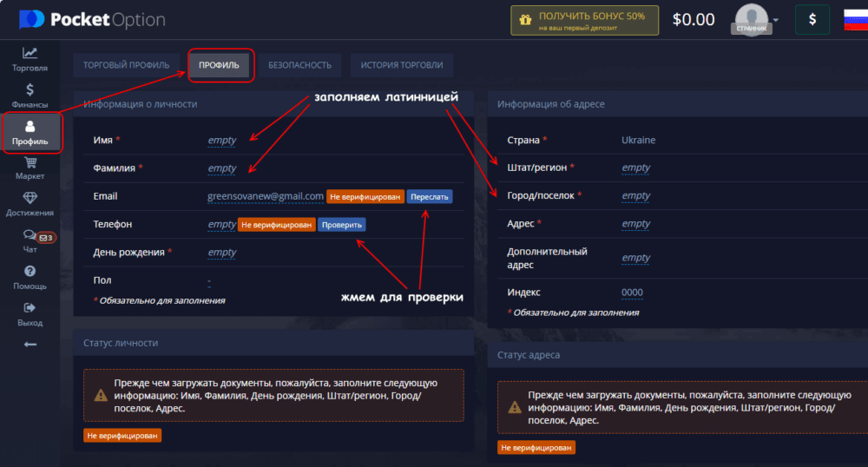Click the Переслать button next to Email
Image resolution: width=868 pixels, height=467 pixels.
pos(430,197)
